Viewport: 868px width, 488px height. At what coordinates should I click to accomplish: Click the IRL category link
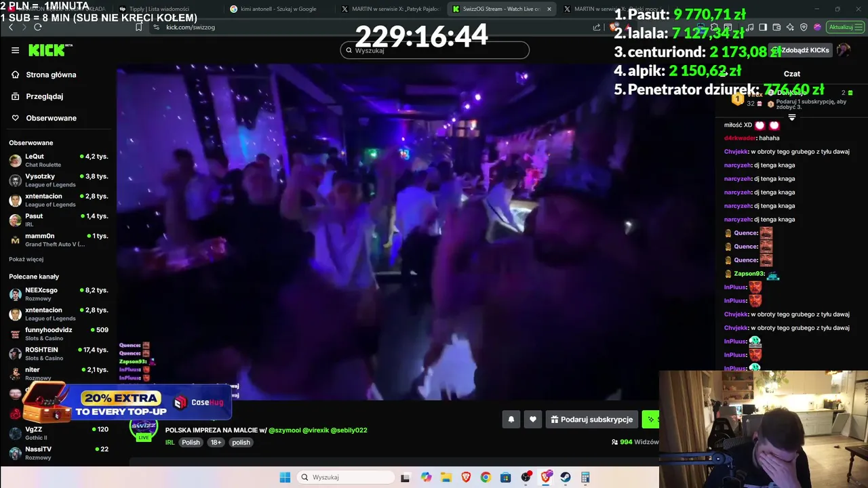pyautogui.click(x=170, y=443)
